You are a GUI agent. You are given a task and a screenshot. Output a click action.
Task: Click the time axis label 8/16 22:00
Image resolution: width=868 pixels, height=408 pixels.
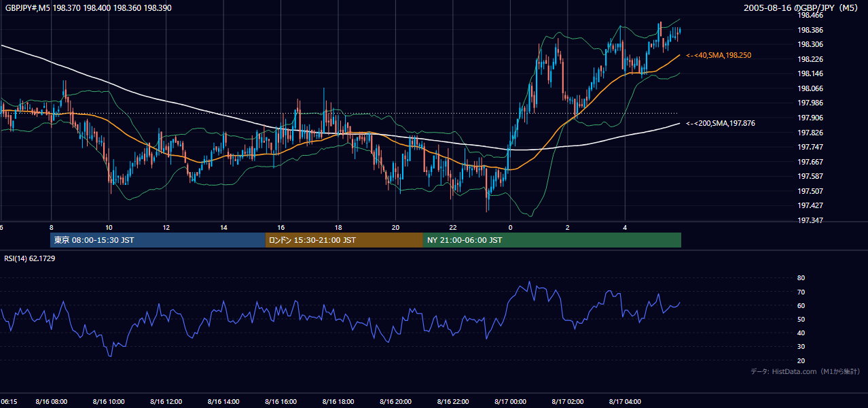454,402
